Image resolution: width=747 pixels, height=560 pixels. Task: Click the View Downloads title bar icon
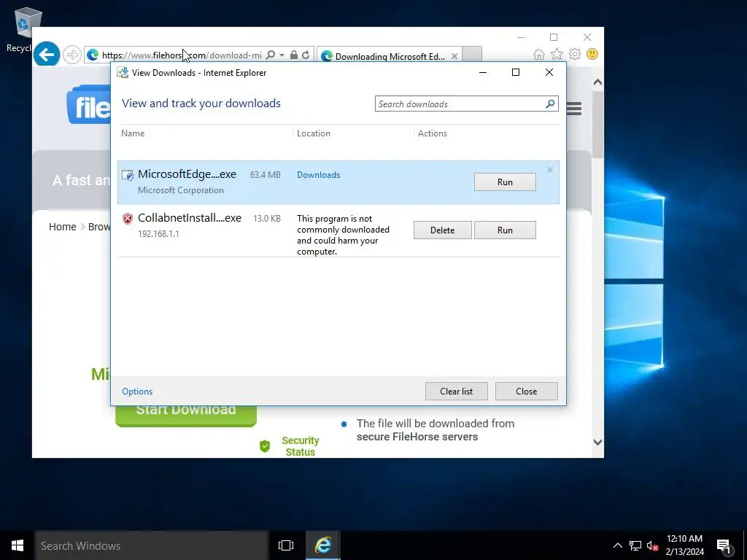pyautogui.click(x=123, y=72)
